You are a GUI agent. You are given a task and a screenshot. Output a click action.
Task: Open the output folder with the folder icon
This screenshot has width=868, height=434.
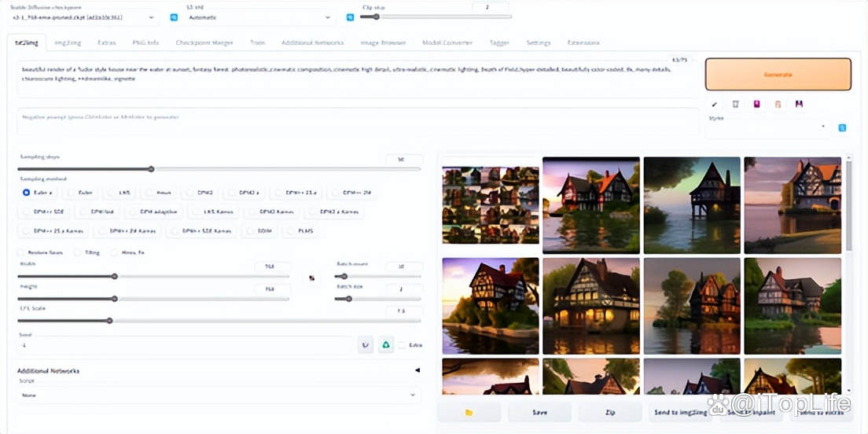click(469, 411)
